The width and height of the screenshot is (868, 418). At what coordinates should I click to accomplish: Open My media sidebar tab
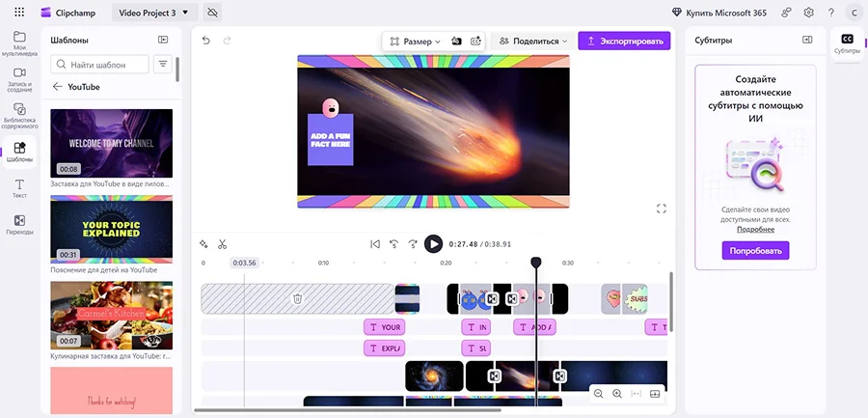[x=19, y=43]
